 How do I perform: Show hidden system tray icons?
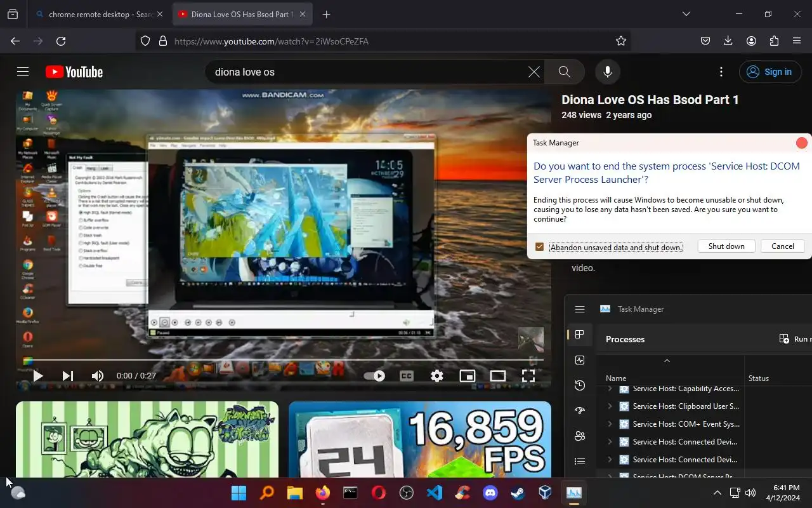coord(717,493)
